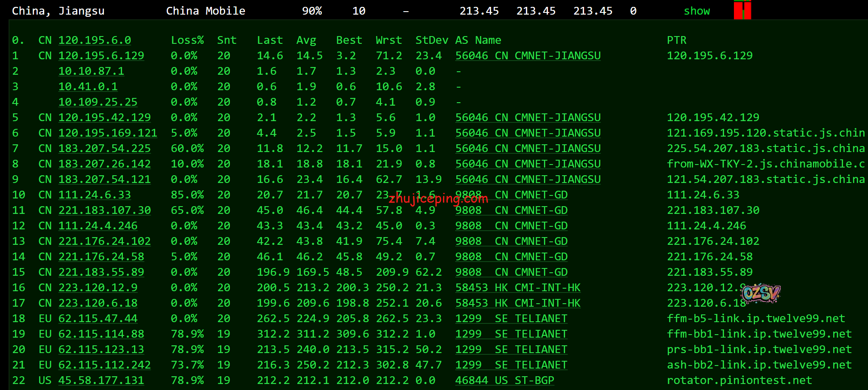Image resolution: width=868 pixels, height=390 pixels.
Task: Open AS 1299 SE TELIANET on hop 18
Action: click(511, 319)
